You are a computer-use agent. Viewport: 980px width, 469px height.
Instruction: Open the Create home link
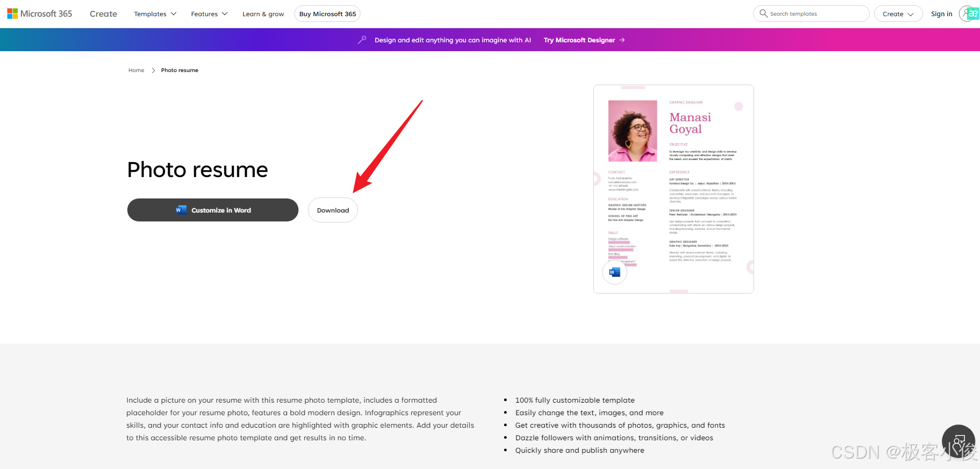[103, 14]
